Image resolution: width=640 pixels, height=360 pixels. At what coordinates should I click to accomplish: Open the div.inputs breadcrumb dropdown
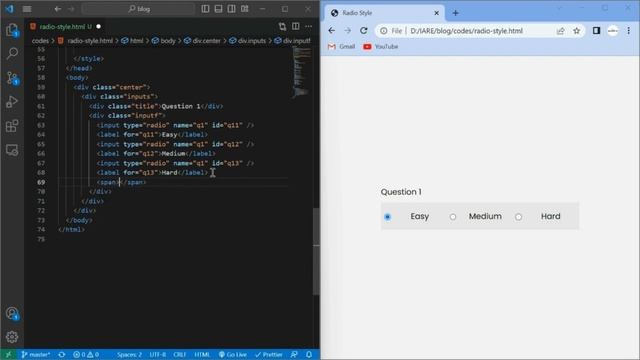click(x=248, y=40)
